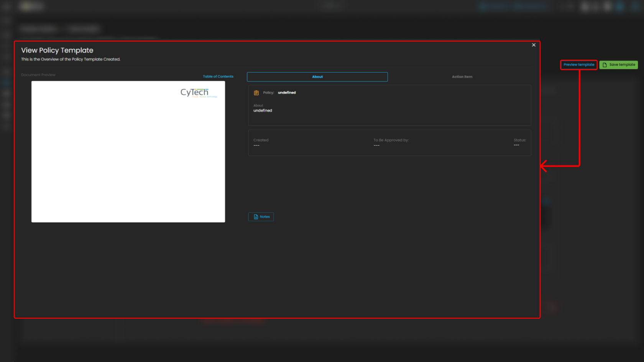644x362 pixels.
Task: Click the orange policy clipboard icon
Action: click(256, 93)
